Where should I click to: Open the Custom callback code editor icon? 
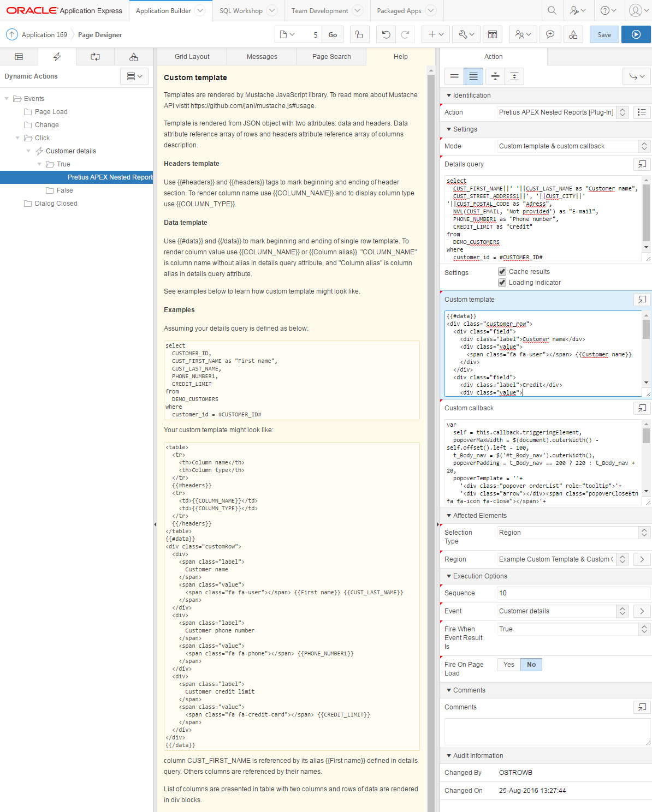(x=642, y=408)
